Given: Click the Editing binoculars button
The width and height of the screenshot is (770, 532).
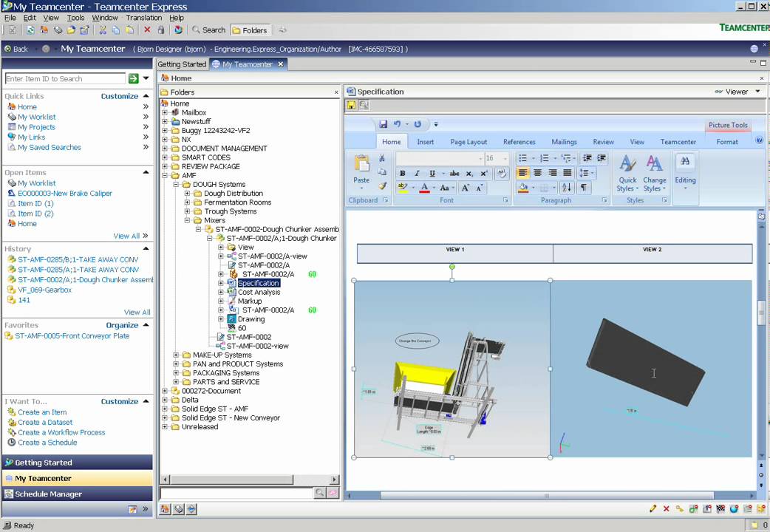Looking at the screenshot, I should [685, 171].
